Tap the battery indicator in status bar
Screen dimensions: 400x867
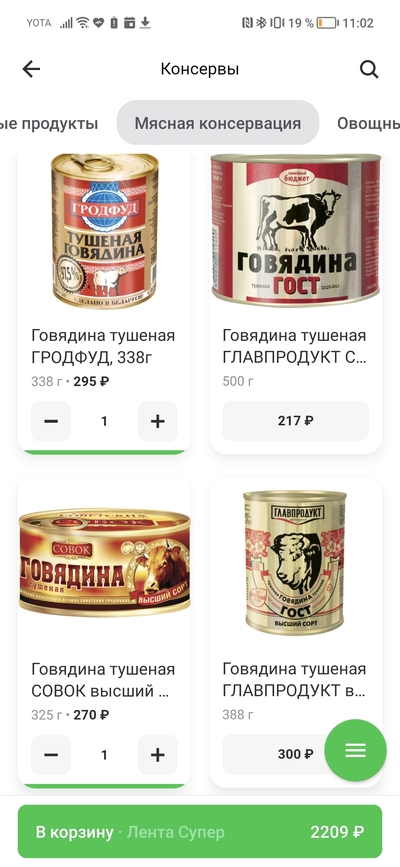(327, 23)
